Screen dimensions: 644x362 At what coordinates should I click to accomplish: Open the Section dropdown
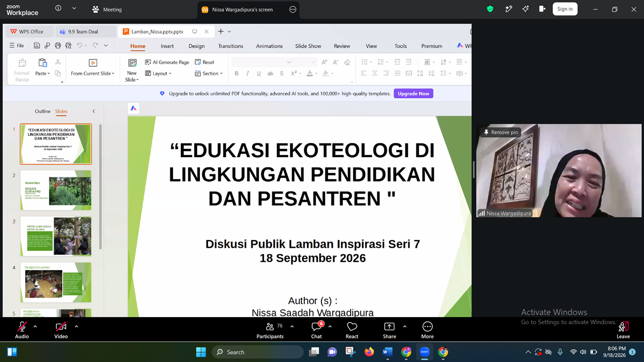pyautogui.click(x=209, y=73)
